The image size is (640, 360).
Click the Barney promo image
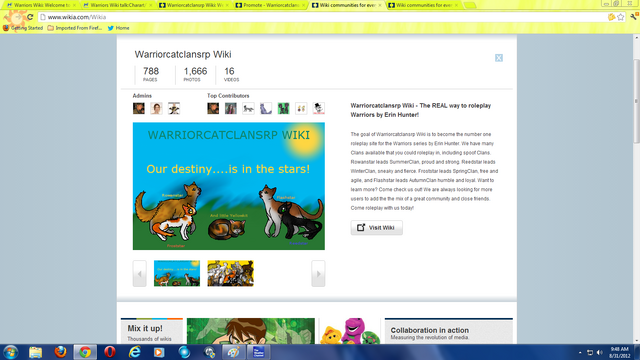(350, 331)
